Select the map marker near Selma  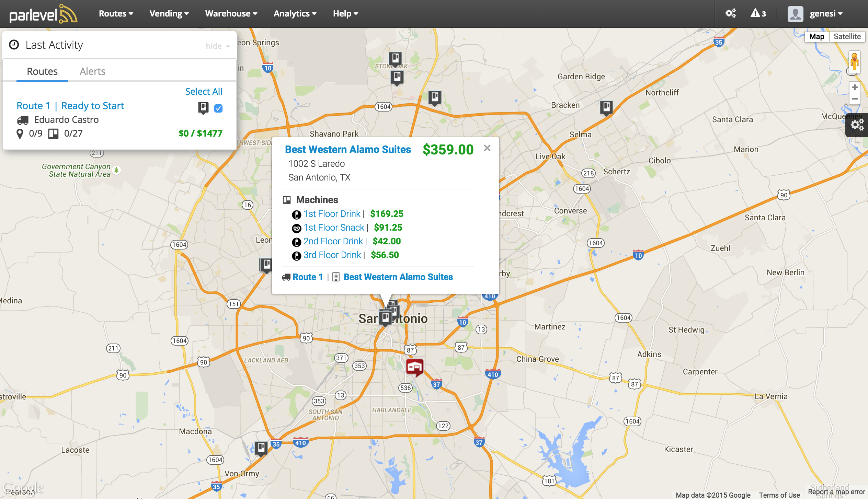(606, 108)
